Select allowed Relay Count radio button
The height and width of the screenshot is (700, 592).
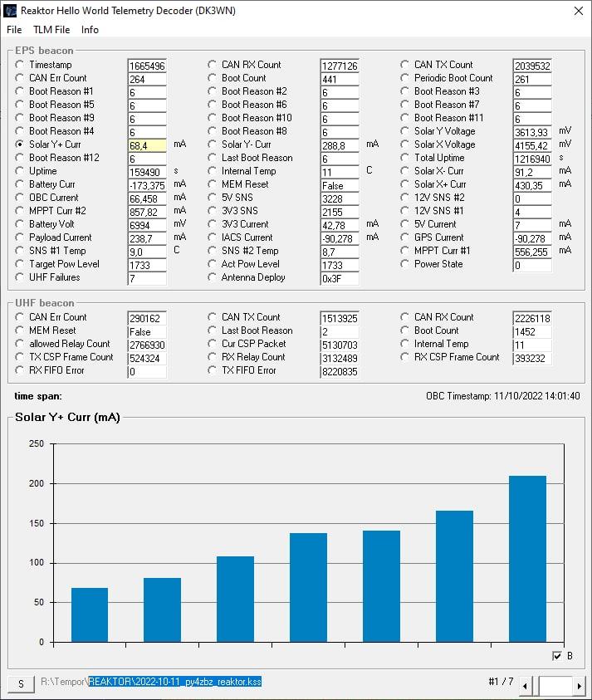click(20, 344)
